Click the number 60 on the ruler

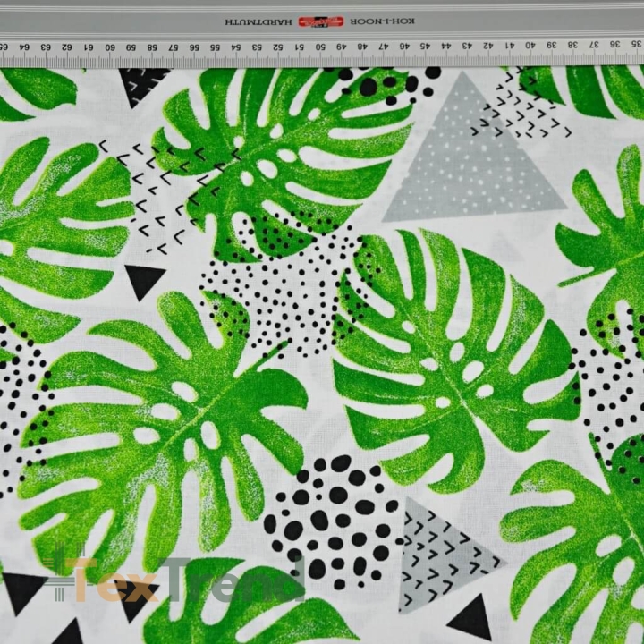point(110,47)
